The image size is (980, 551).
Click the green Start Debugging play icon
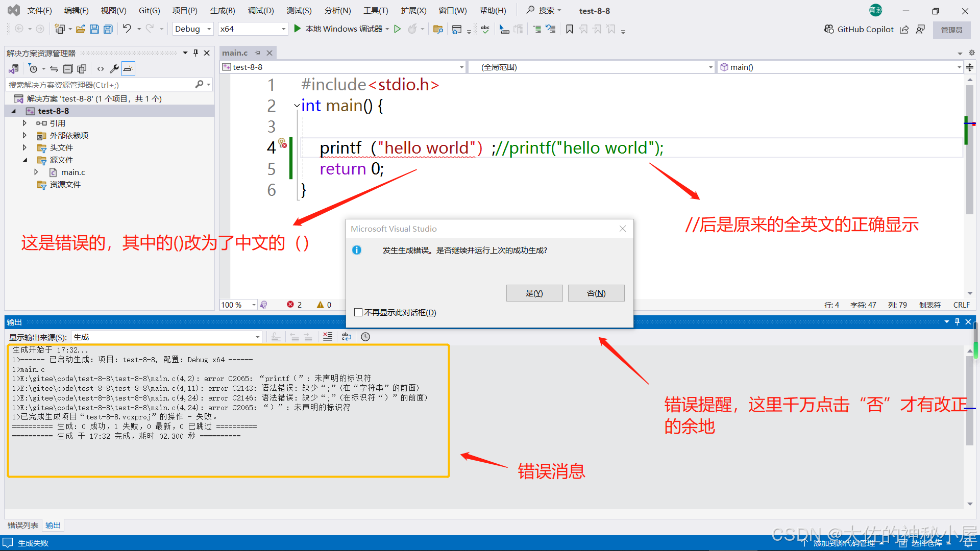tap(298, 29)
